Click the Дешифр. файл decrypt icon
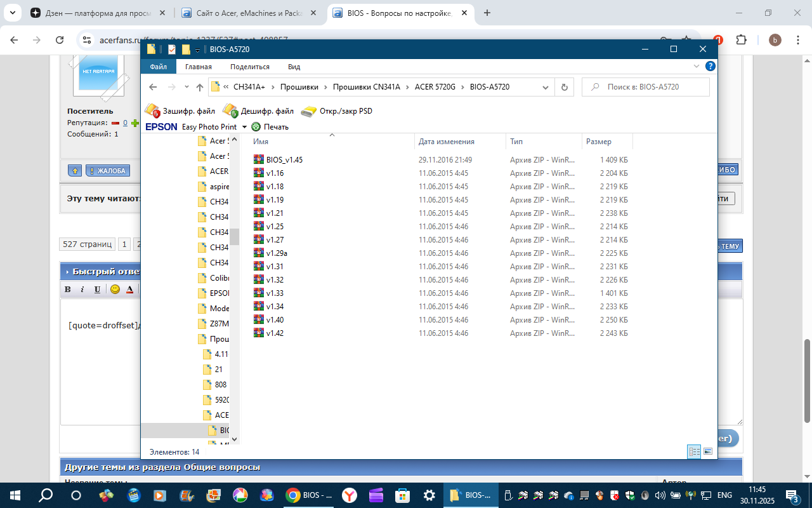Screen dimensions: 812x508 point(230,111)
